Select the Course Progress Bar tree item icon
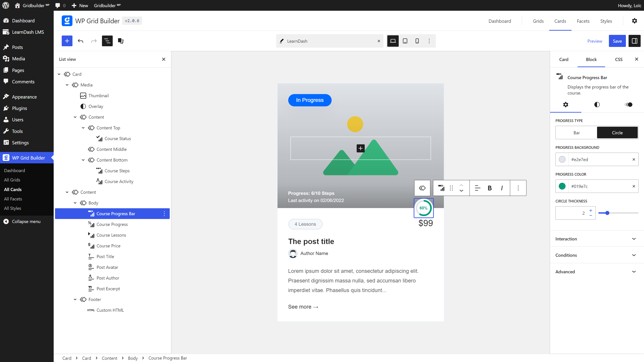 pos(91,214)
